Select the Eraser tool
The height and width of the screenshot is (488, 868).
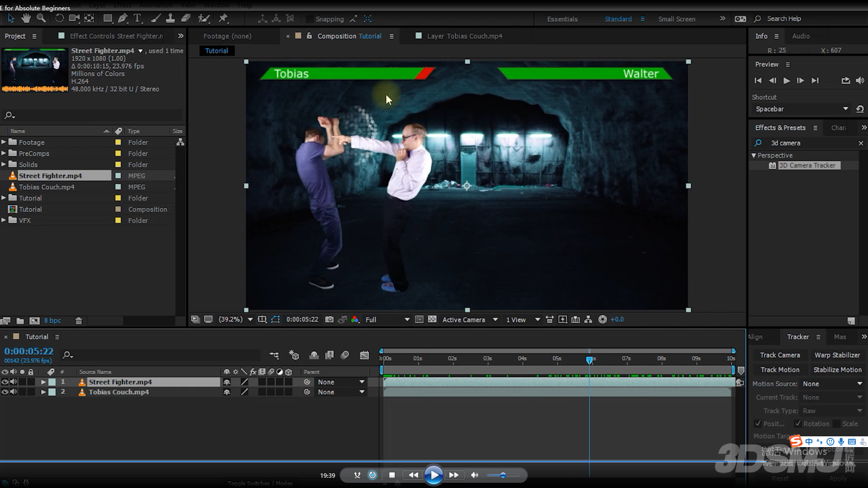click(185, 19)
